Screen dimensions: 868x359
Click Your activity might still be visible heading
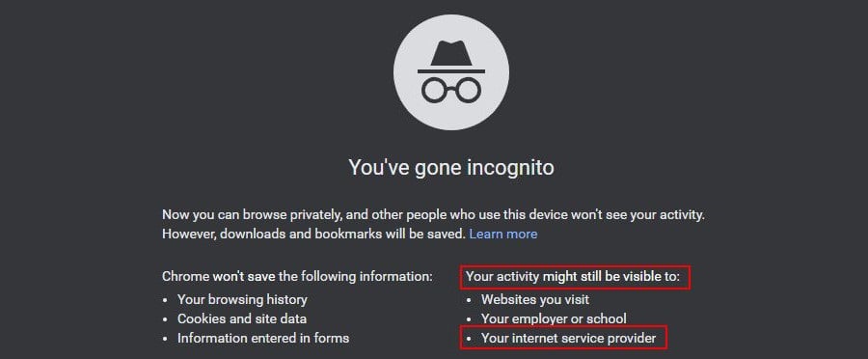[x=572, y=276]
